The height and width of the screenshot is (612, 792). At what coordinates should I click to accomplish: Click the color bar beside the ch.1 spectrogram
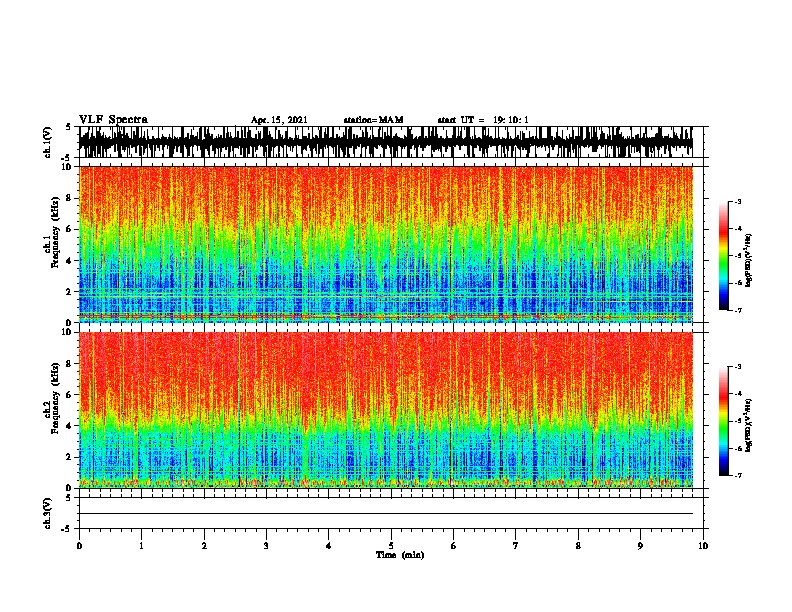[724, 256]
